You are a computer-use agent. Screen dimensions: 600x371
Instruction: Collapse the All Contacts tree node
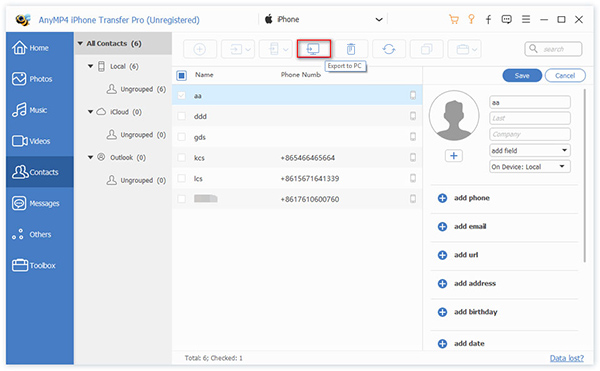[80, 44]
